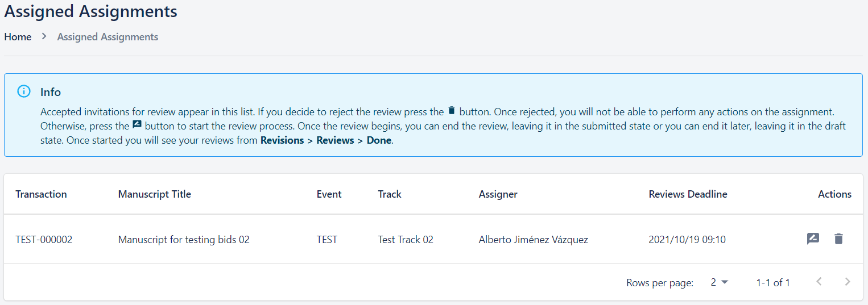Image resolution: width=868 pixels, height=305 pixels.
Task: Click the Manuscript for testing bids 02 title
Action: click(x=184, y=240)
